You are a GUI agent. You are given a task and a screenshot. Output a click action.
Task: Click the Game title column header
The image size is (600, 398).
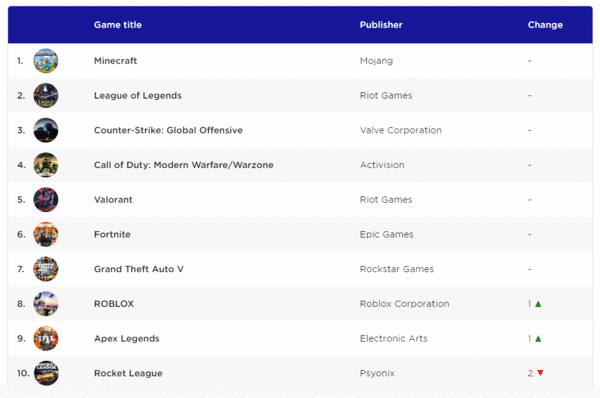tap(118, 25)
